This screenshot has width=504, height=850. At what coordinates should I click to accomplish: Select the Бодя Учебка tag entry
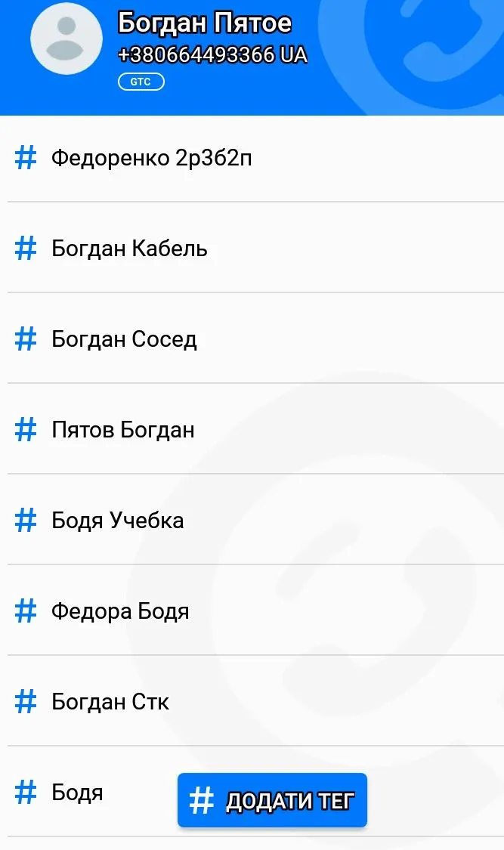click(x=117, y=521)
